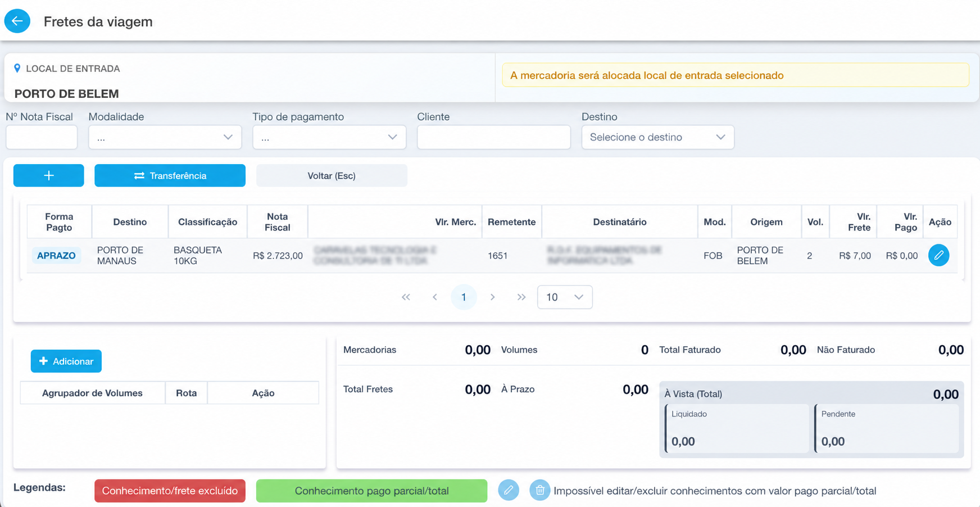The width and height of the screenshot is (980, 507).
Task: Focus the Nº Nota Fiscal input field
Action: click(x=42, y=137)
